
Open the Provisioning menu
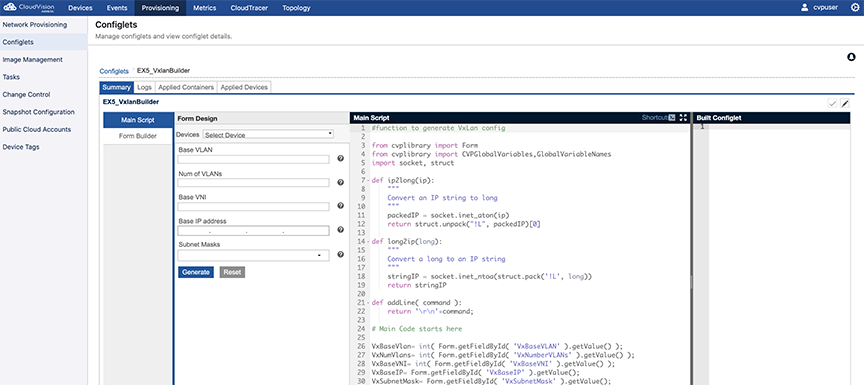(160, 8)
